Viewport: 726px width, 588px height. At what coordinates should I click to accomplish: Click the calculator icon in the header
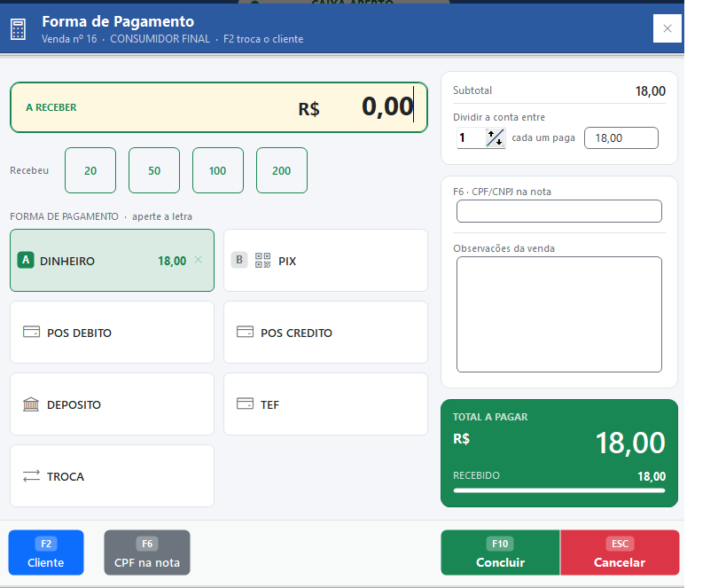(x=18, y=29)
